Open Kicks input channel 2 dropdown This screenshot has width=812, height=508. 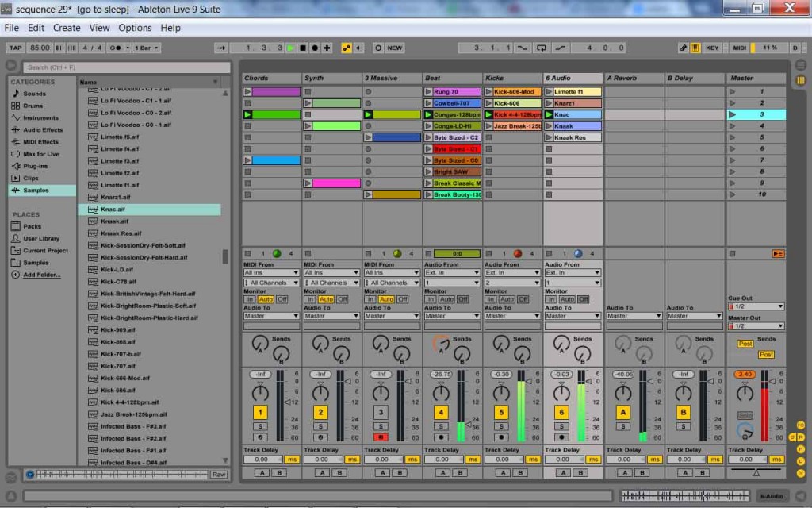coord(512,283)
